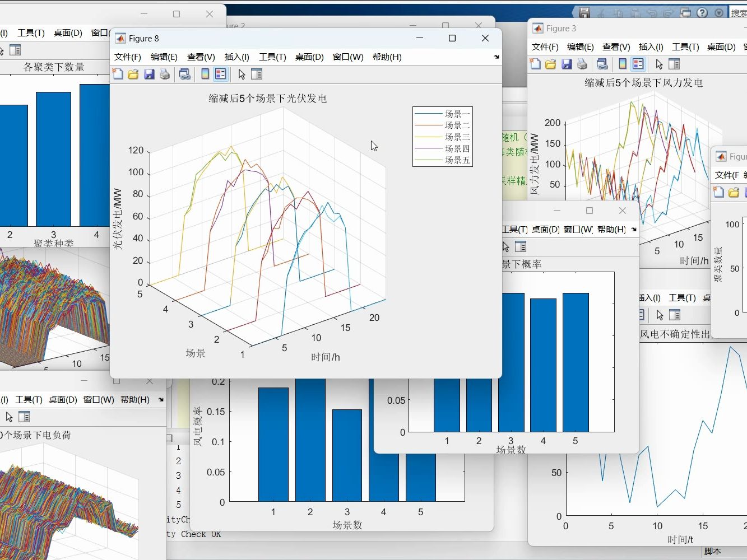
Task: Click x-axis label 时间/h in Figure 8
Action: click(326, 357)
